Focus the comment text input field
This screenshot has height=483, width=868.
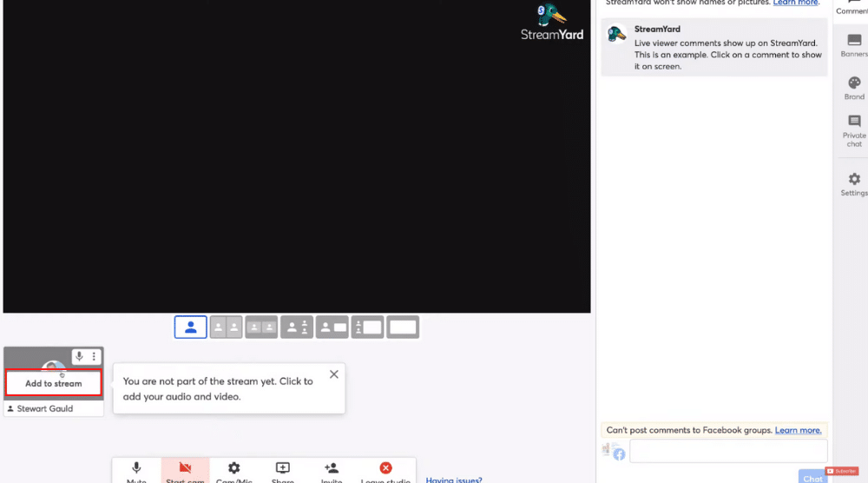click(x=728, y=451)
